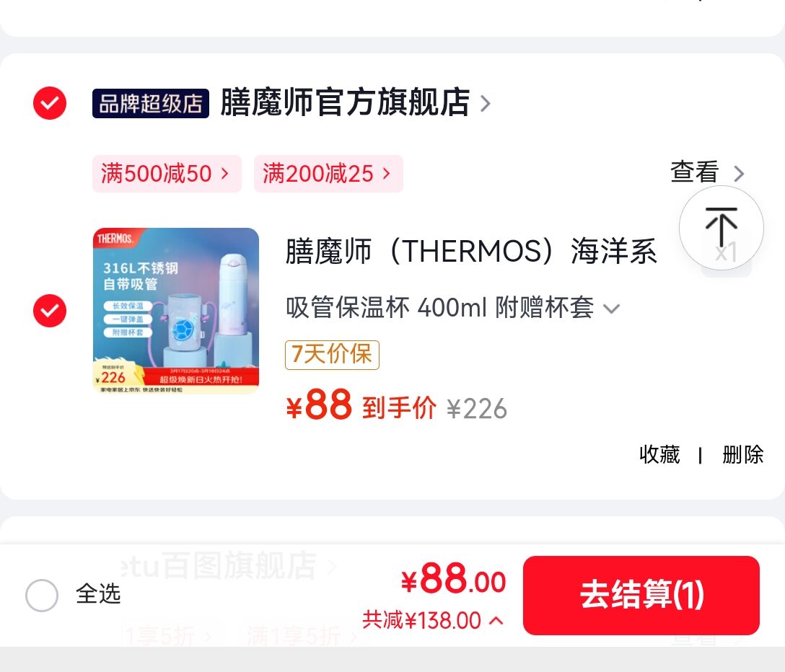Click 去结算(1) checkout button
The width and height of the screenshot is (785, 672).
click(641, 596)
